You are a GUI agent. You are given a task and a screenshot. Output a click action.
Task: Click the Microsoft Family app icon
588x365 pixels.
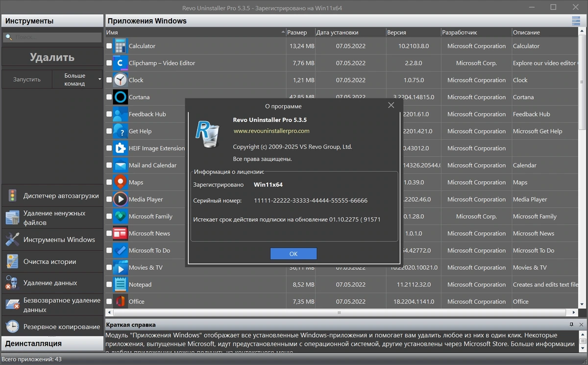pyautogui.click(x=120, y=216)
